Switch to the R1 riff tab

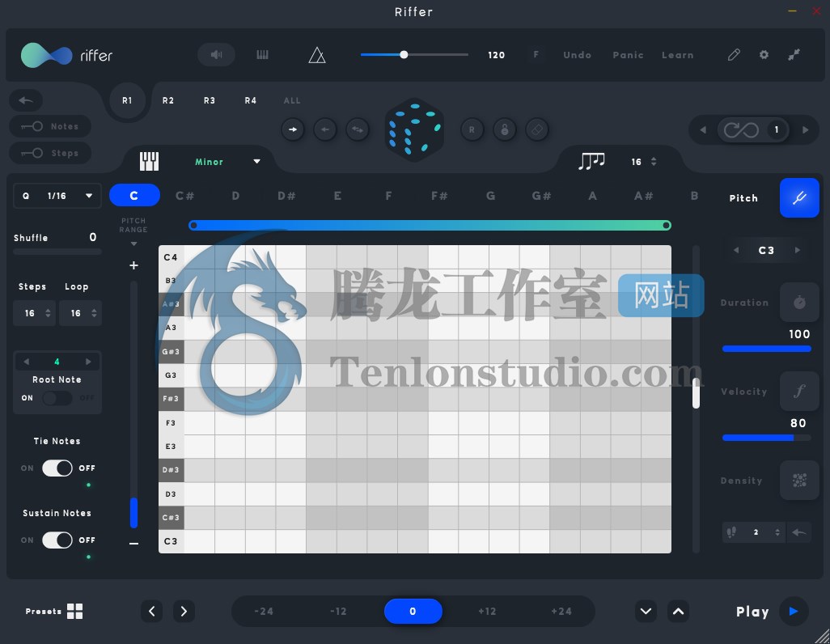tap(127, 100)
